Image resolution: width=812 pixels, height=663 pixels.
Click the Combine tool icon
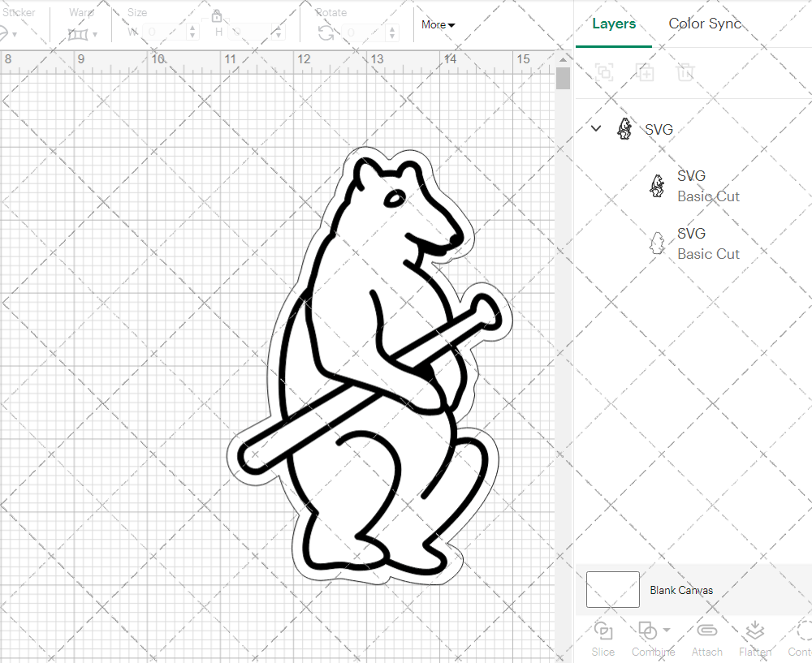point(647,631)
